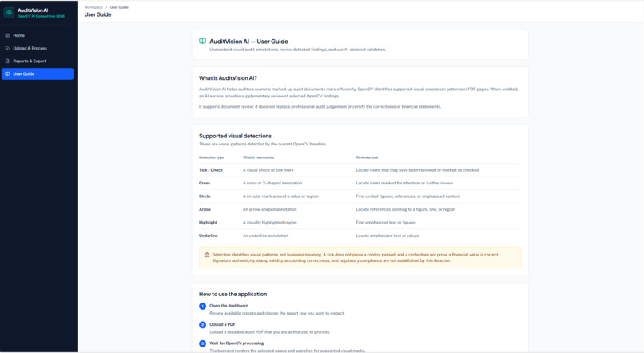Click the step 2 circle badge
This screenshot has height=353, width=644.
(x=202, y=325)
